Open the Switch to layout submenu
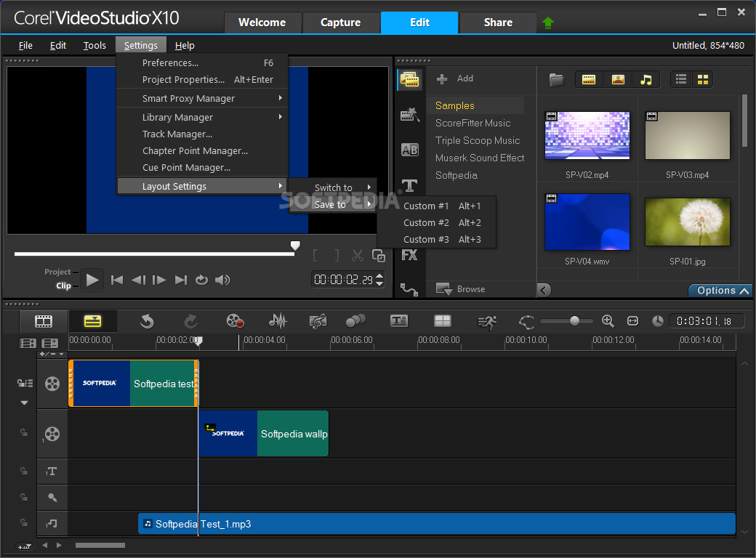This screenshot has width=756, height=558. coord(333,187)
